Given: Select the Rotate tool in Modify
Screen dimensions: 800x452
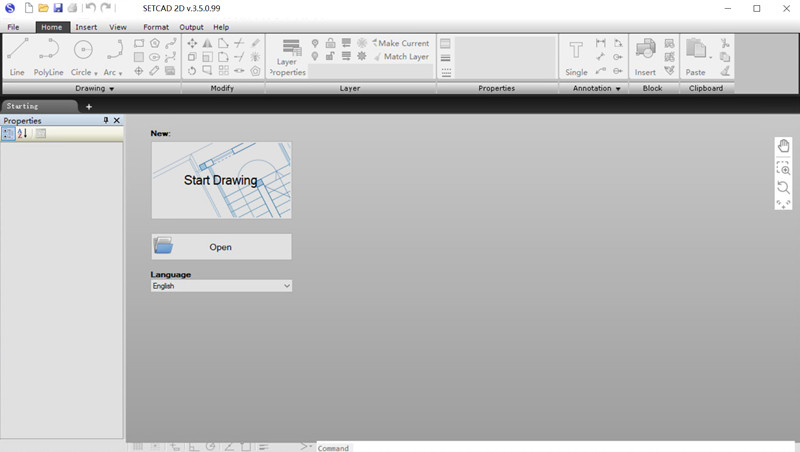Looking at the screenshot, I should 192,70.
